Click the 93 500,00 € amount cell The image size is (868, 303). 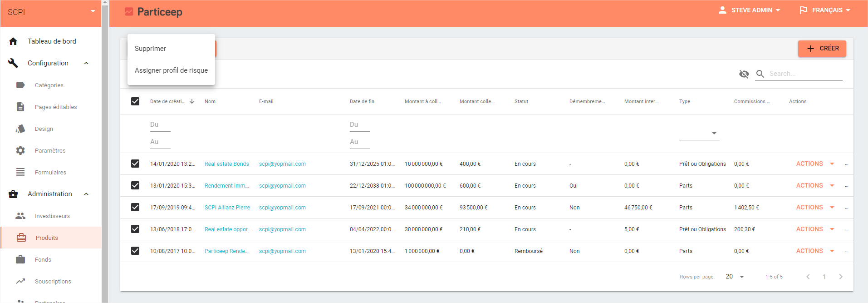coord(473,208)
